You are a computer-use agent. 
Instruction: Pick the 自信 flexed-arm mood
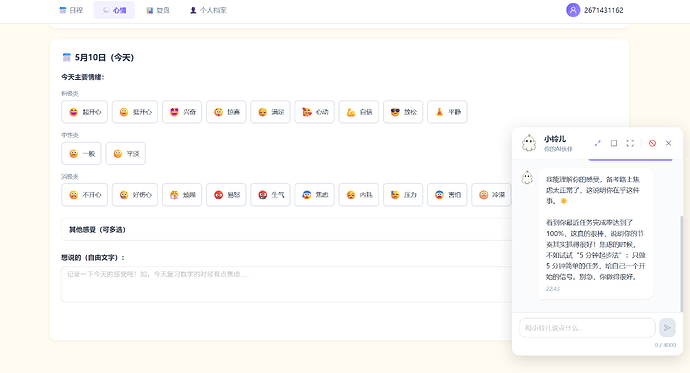pos(359,112)
